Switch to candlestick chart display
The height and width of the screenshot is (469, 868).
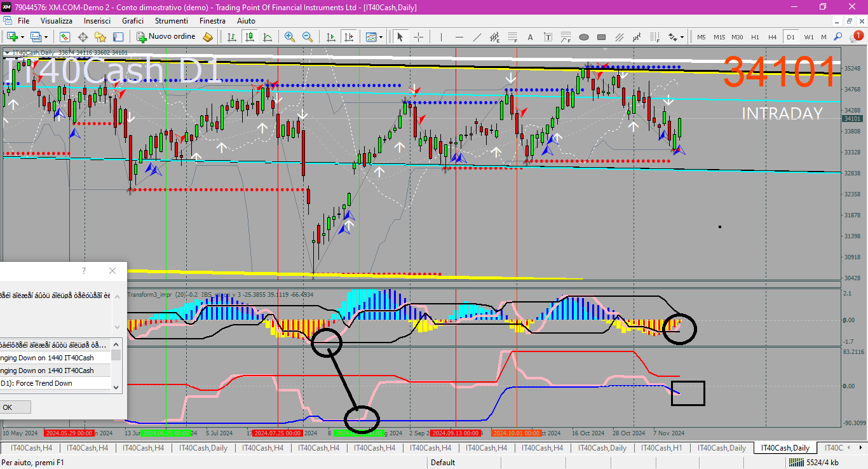tap(250, 37)
